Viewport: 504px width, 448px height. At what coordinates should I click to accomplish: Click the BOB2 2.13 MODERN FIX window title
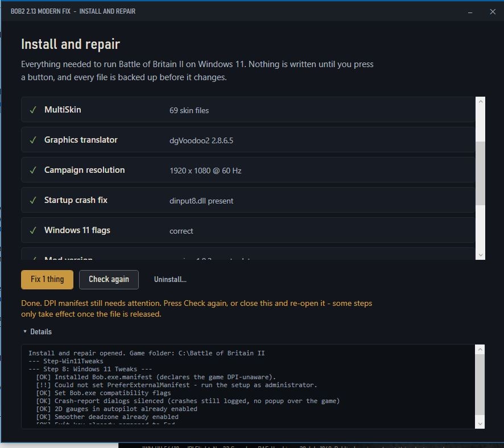pyautogui.click(x=73, y=11)
